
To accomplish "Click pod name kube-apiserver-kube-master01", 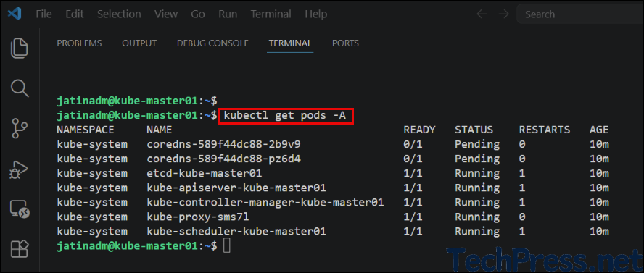I will point(236,188).
